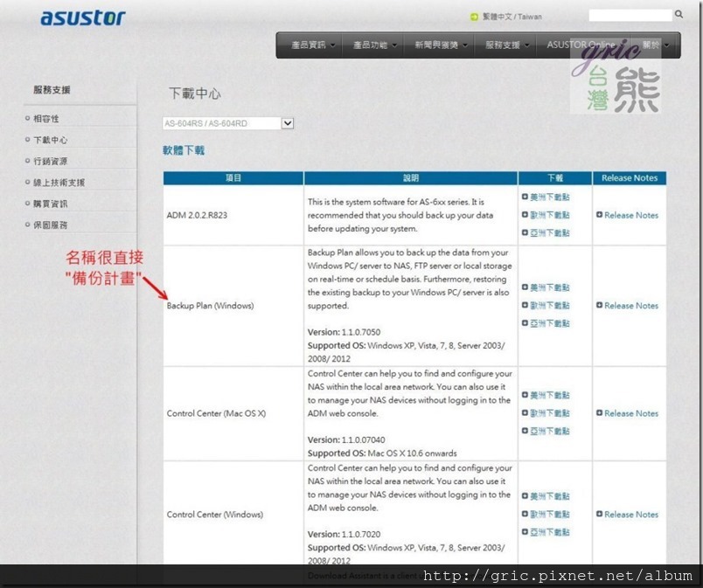Download Backup Plan (Windows) from 歐洲下載點
The height and width of the screenshot is (588, 703).
[550, 306]
